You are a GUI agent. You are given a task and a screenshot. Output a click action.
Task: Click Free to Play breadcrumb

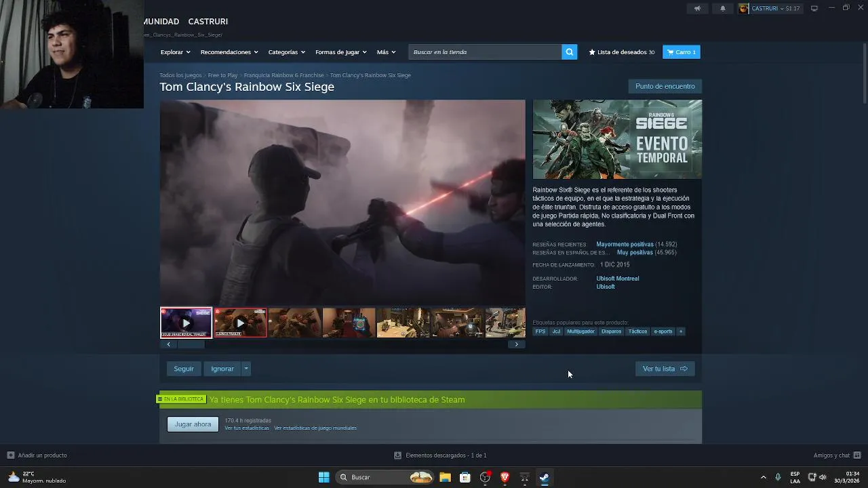pyautogui.click(x=222, y=75)
